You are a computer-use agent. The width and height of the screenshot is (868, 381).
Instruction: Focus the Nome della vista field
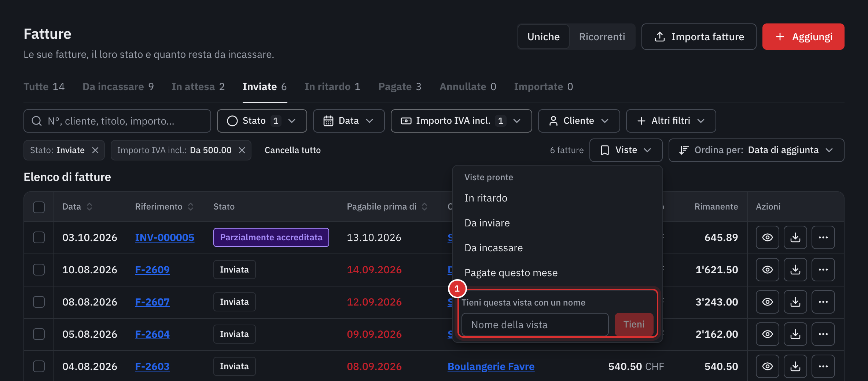(x=535, y=325)
